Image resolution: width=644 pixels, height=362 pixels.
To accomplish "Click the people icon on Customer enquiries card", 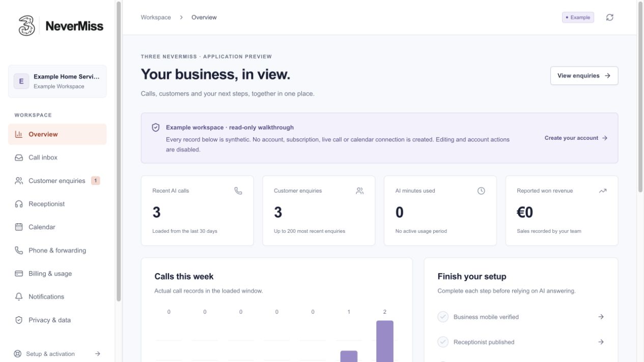I will click(x=360, y=191).
